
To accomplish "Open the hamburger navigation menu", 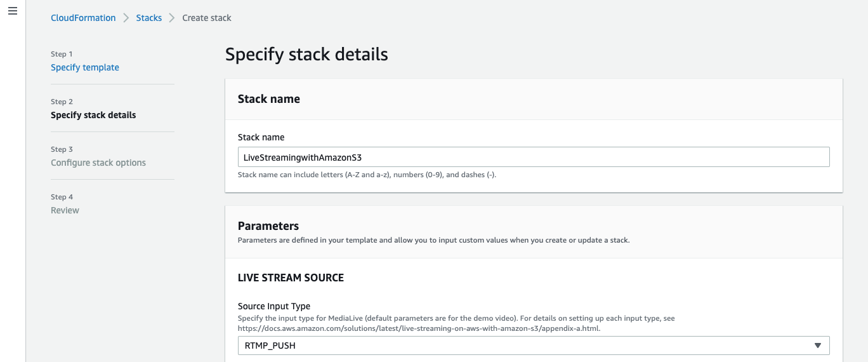I will [13, 12].
